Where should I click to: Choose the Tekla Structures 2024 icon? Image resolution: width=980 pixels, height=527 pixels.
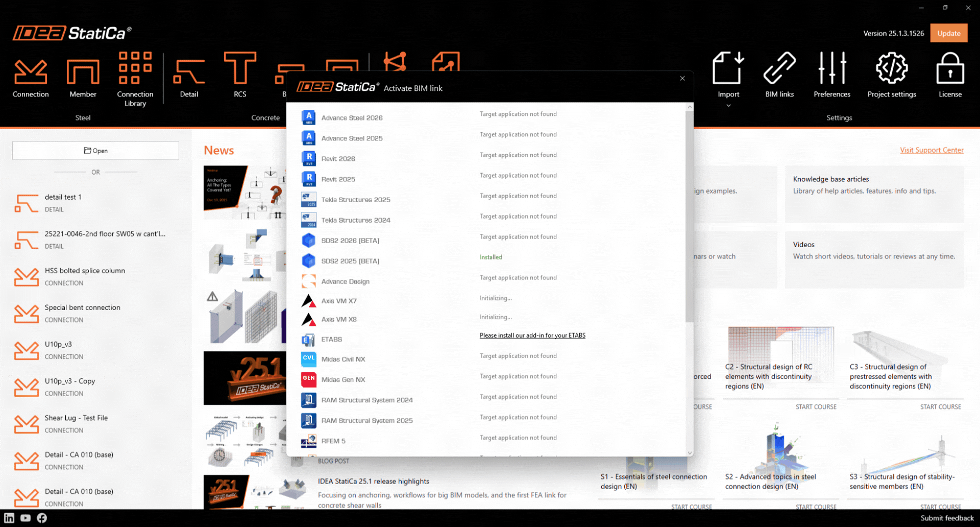[x=308, y=220]
